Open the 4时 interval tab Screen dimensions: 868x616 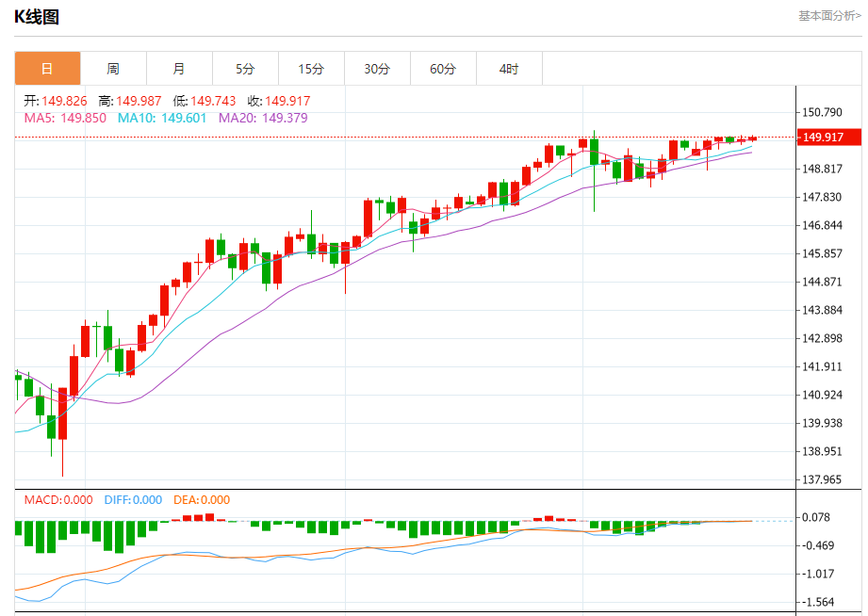[509, 69]
